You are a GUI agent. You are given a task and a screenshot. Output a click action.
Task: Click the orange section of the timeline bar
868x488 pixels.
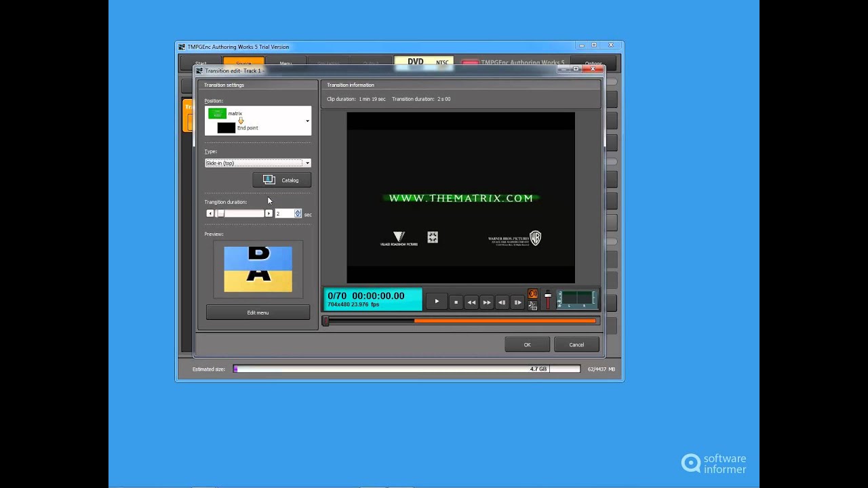505,321
